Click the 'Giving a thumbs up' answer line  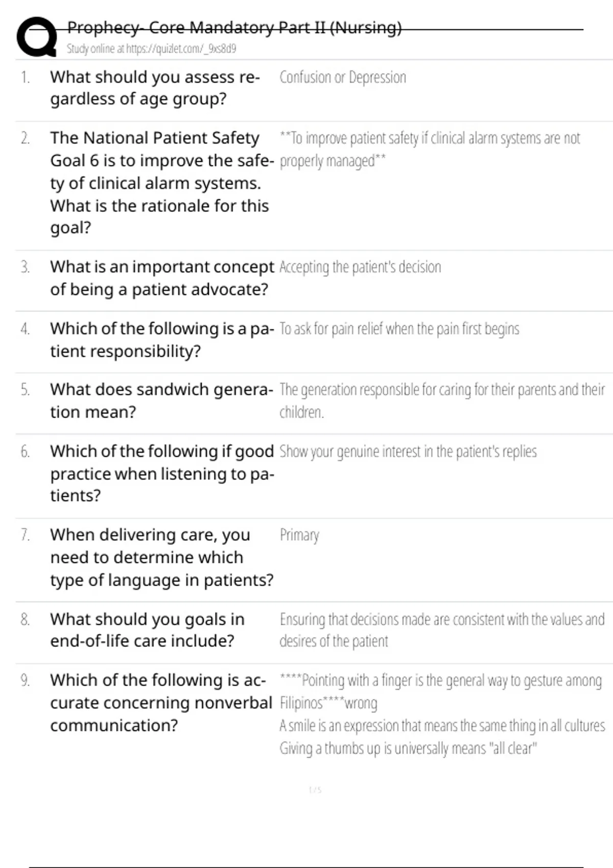(x=408, y=749)
